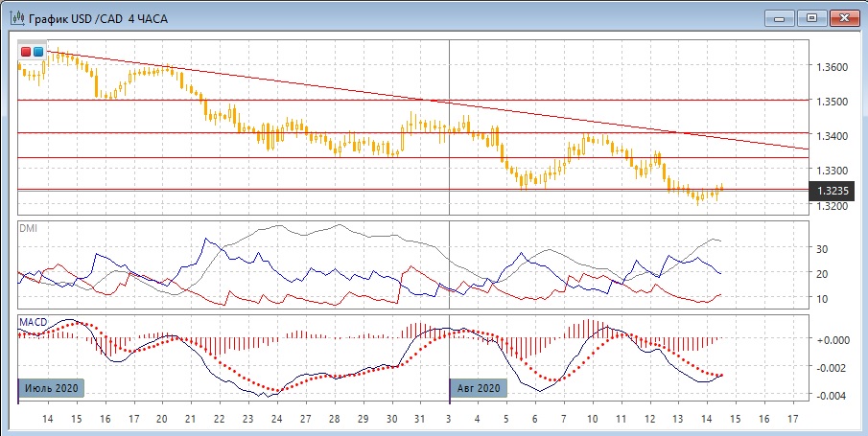Maximize the USD/CAD chart window
This screenshot has height=436, width=868.
pyautogui.click(x=810, y=17)
